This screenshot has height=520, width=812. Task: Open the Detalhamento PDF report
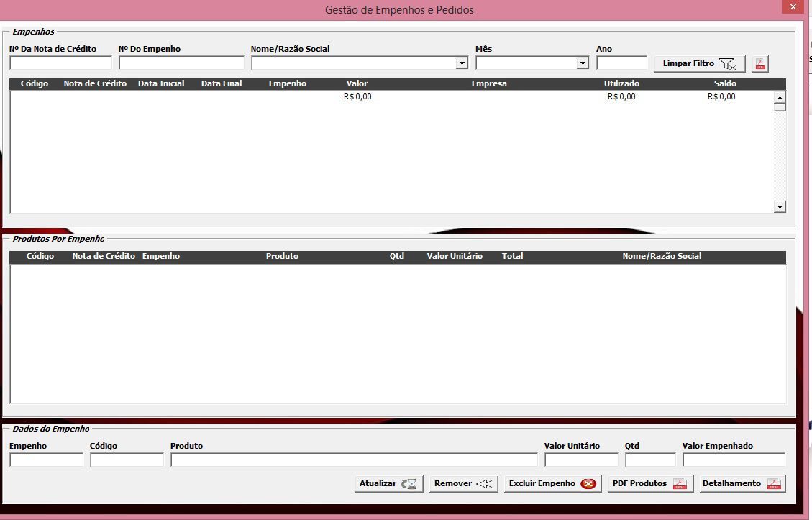tap(742, 484)
